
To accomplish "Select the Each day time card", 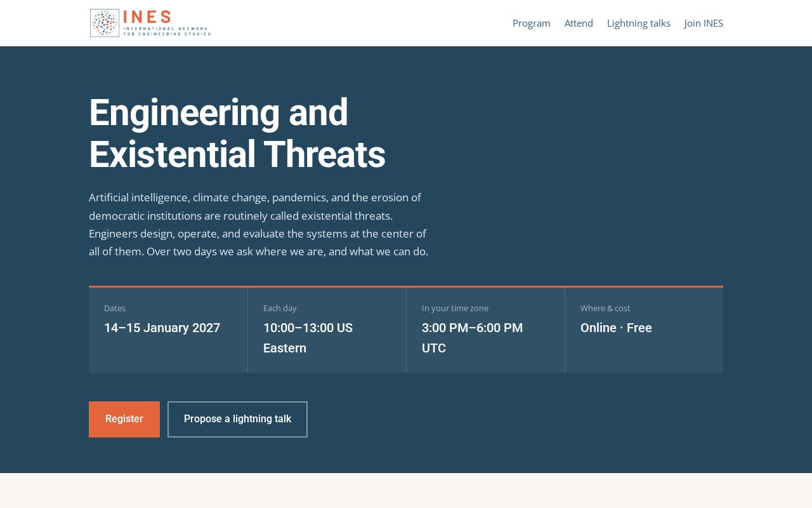I will (327, 330).
